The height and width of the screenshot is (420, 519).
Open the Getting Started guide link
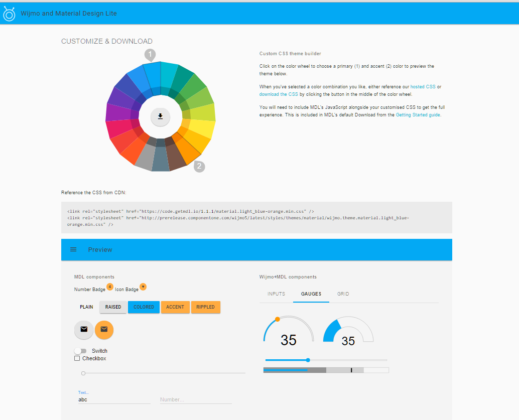418,115
